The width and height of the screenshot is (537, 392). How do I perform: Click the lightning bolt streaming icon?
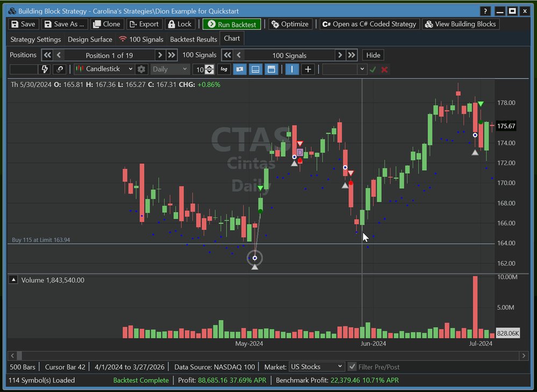pyautogui.click(x=45, y=69)
